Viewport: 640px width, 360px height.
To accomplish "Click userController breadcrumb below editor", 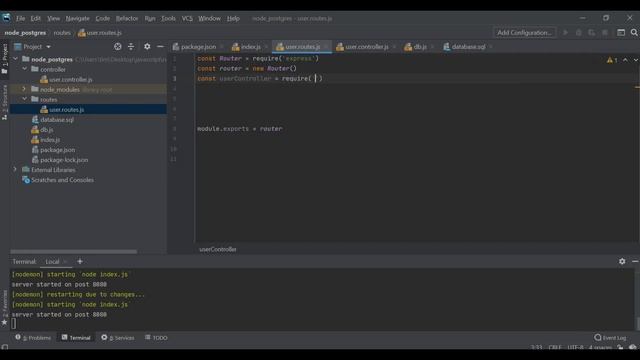I will point(218,249).
